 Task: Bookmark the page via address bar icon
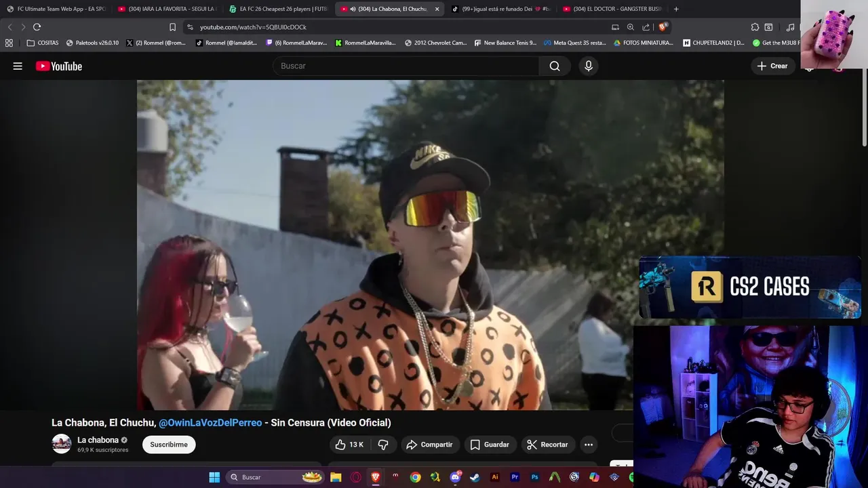pos(172,27)
